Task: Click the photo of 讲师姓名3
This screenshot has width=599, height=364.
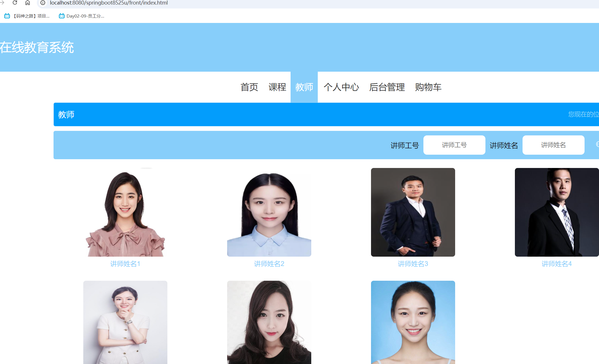Action: 413,212
